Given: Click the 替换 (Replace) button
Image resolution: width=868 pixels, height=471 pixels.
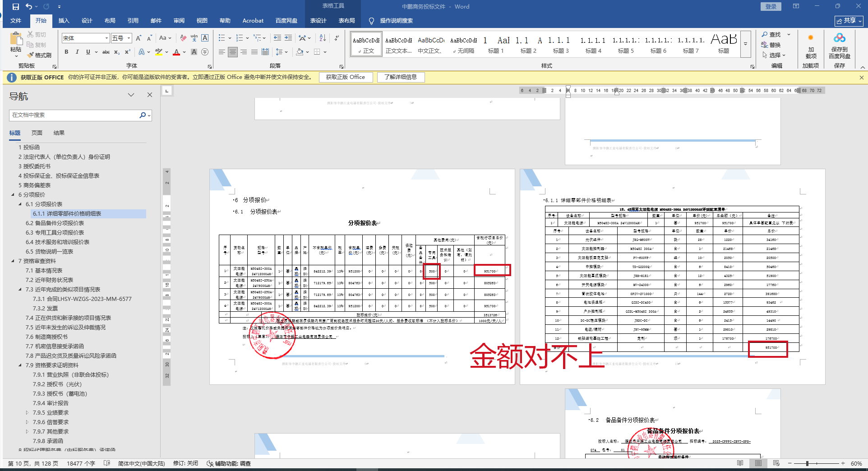Looking at the screenshot, I should pos(771,45).
